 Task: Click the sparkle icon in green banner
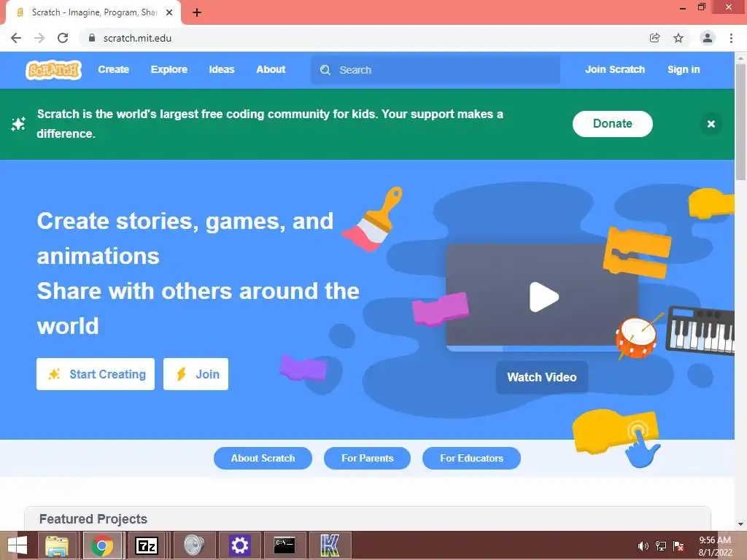point(18,124)
